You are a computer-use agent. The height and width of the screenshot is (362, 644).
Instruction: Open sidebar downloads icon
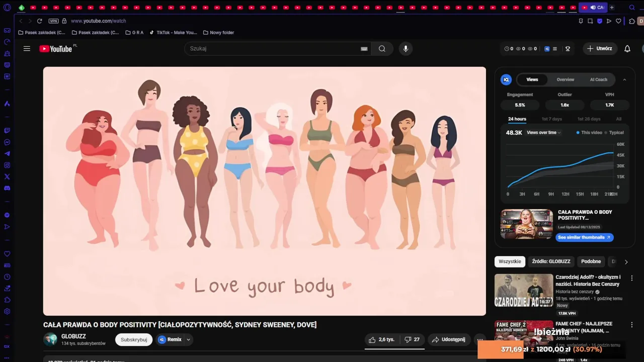7,289
